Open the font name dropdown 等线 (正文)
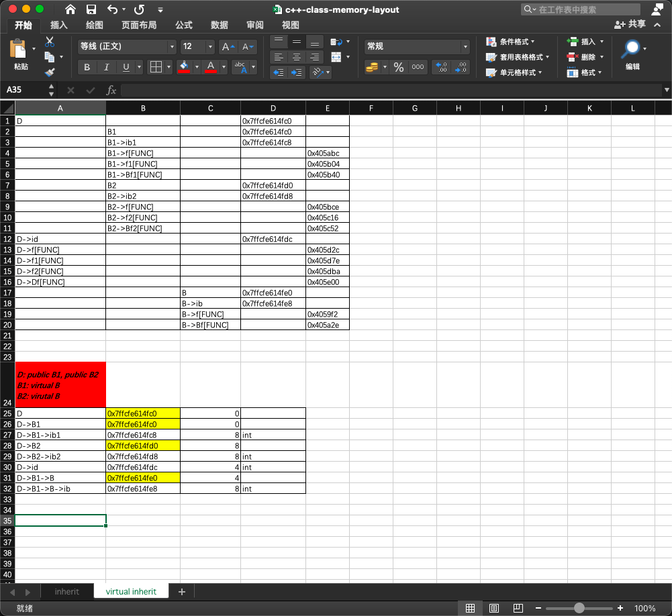This screenshot has height=616, width=672. click(x=128, y=46)
